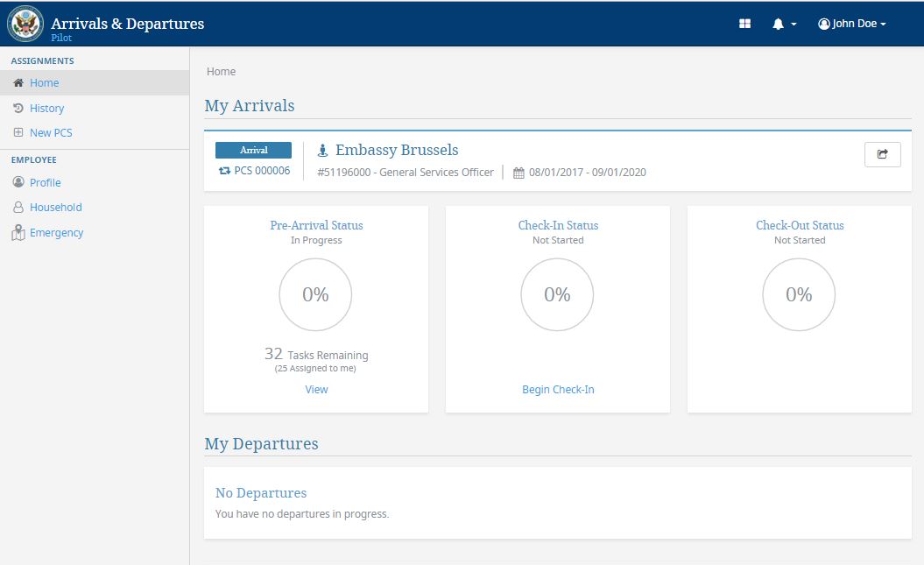Click the 'In Progress' status text
This screenshot has width=924, height=565.
point(316,240)
